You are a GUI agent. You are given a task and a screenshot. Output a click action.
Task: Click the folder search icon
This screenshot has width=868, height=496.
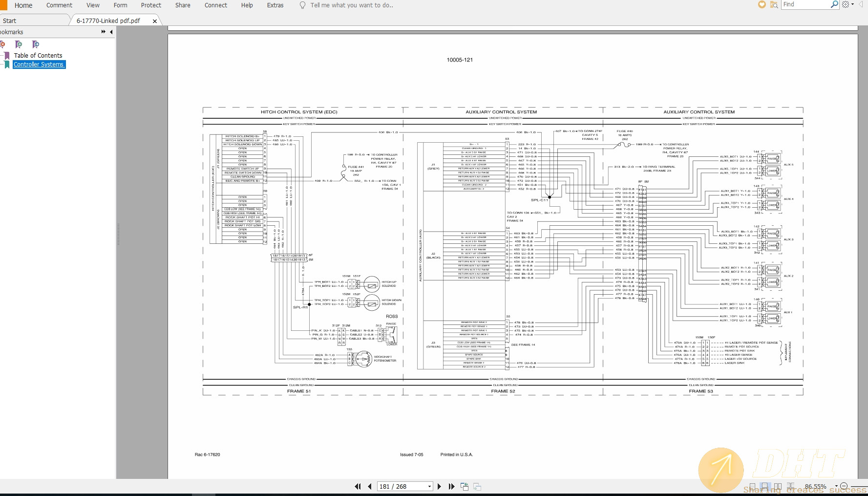pyautogui.click(x=774, y=5)
